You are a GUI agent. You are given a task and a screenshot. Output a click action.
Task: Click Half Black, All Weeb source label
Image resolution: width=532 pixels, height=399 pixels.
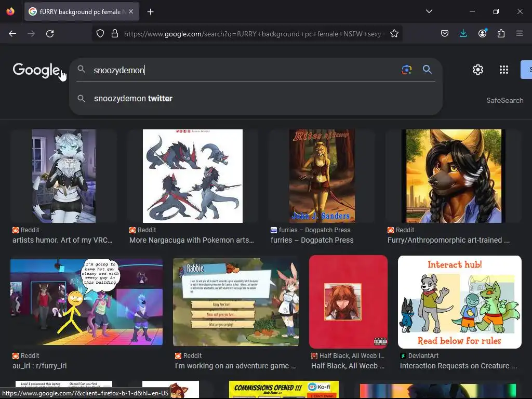(348, 355)
